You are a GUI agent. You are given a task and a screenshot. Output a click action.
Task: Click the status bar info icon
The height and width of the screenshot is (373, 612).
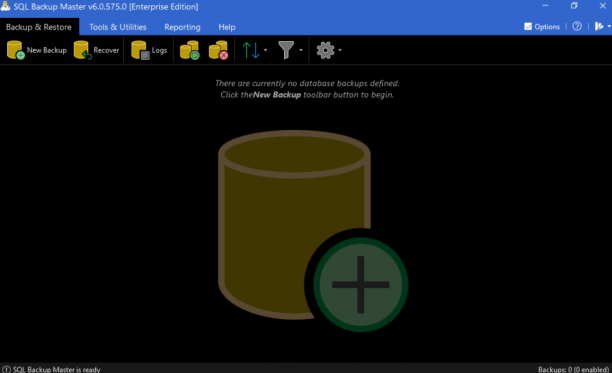(6, 369)
